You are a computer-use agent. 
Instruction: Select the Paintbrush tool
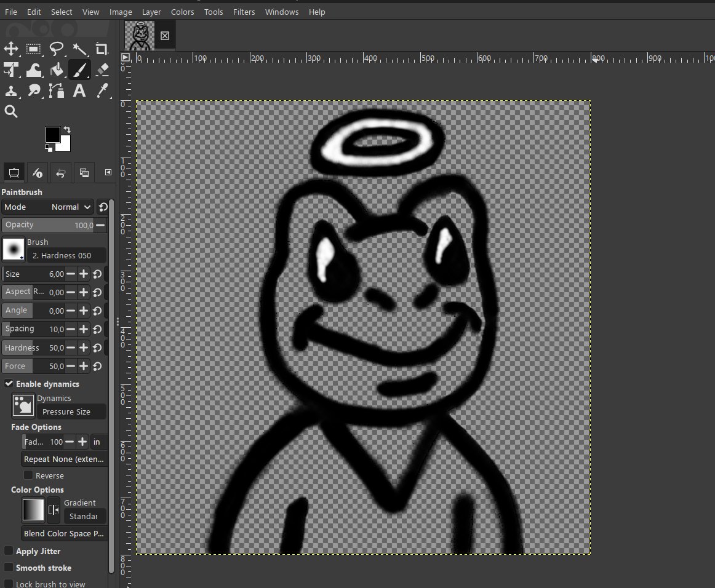[x=79, y=70]
